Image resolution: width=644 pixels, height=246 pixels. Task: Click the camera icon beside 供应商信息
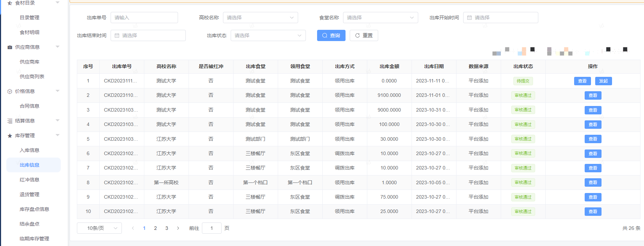[x=10, y=47]
